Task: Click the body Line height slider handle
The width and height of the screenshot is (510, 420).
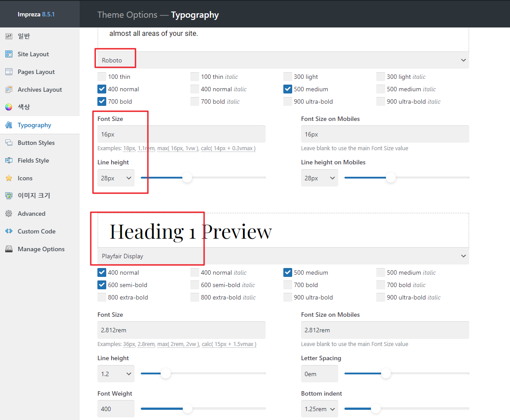Action: point(187,178)
